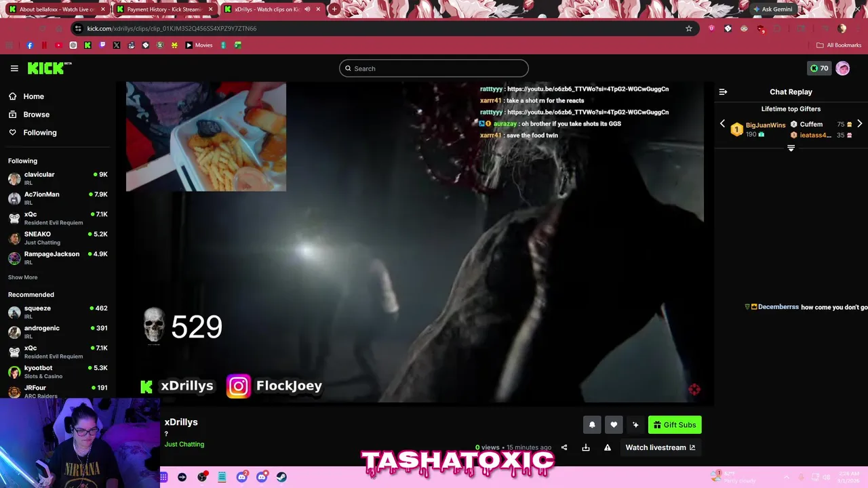868x488 pixels.
Task: Click BigJuanWins in top gifters
Action: [x=765, y=125]
